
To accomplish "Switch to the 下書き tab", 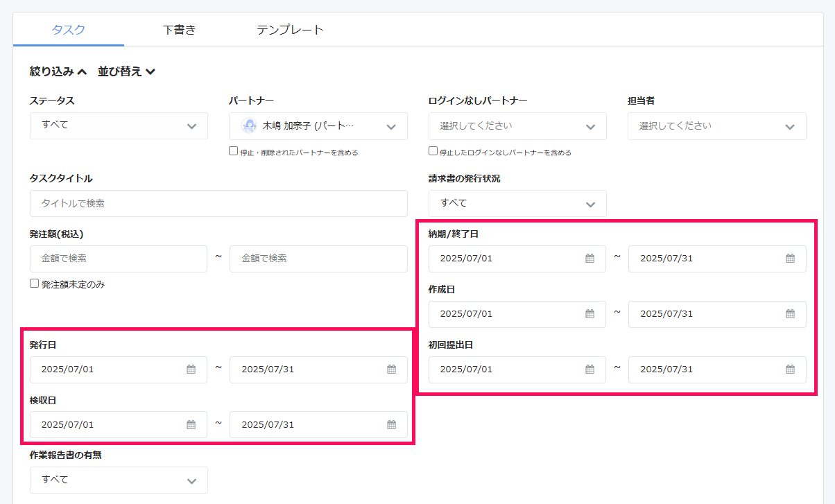I will pos(180,30).
